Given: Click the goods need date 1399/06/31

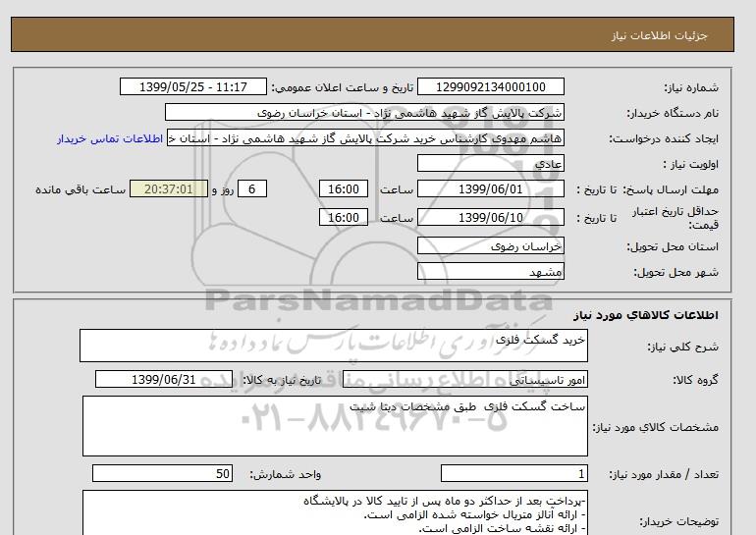Looking at the screenshot, I should [164, 379].
